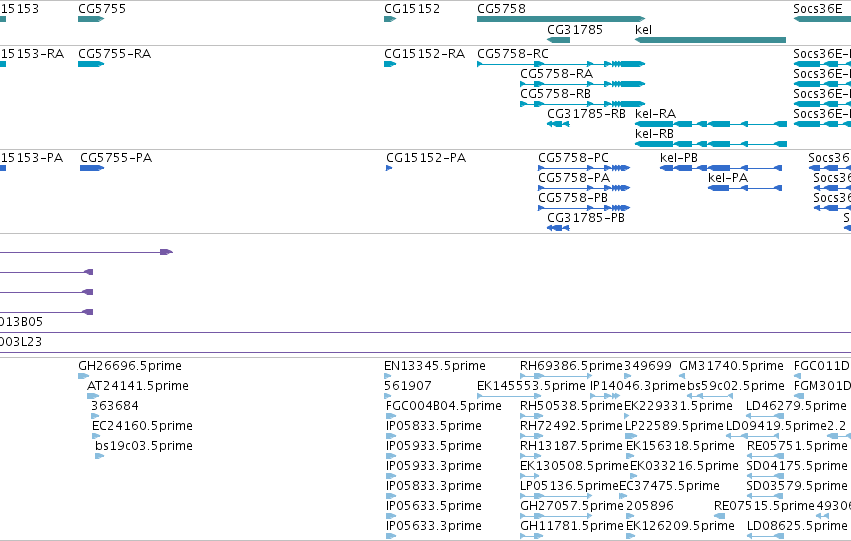
Task: Select EST label IP05633.5prime
Action: click(x=434, y=506)
